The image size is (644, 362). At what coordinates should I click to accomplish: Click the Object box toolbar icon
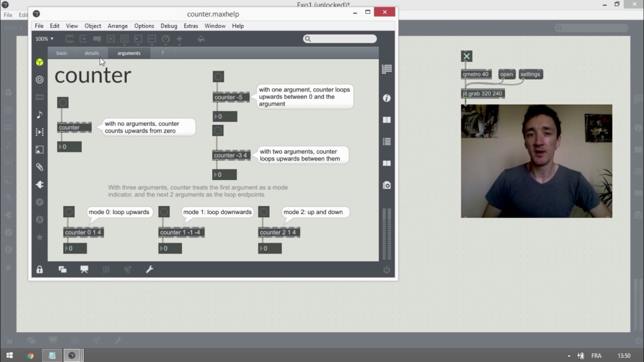pos(70,39)
